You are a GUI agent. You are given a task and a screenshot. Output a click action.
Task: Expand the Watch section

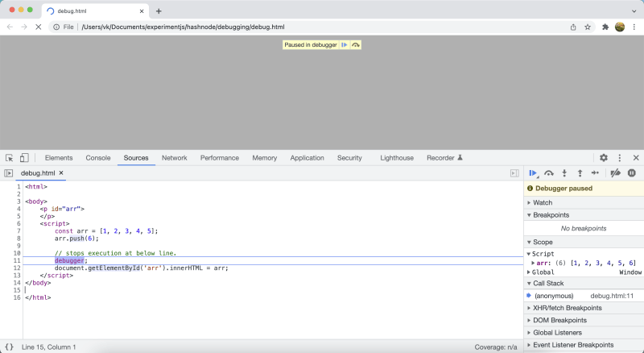[x=584, y=202]
